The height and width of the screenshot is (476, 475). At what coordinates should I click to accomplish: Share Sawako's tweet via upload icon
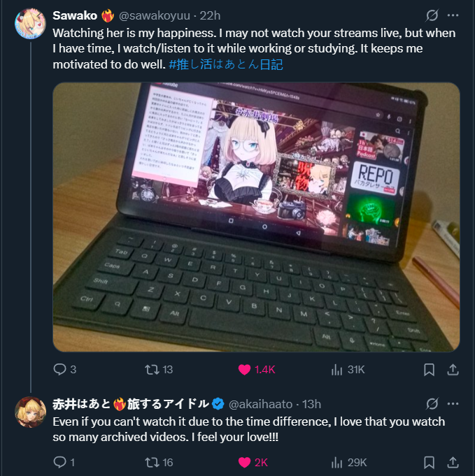click(453, 370)
